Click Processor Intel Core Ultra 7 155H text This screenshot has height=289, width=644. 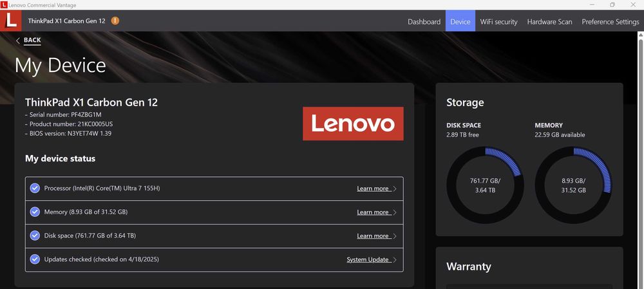102,189
